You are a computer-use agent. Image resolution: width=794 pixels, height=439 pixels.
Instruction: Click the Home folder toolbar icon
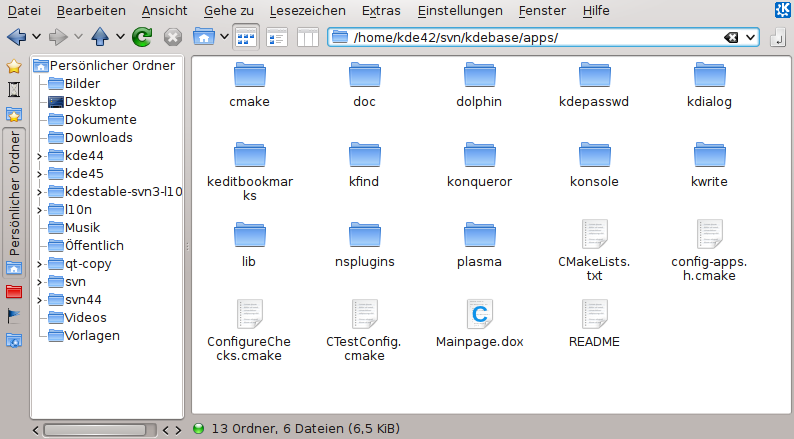pyautogui.click(x=203, y=38)
